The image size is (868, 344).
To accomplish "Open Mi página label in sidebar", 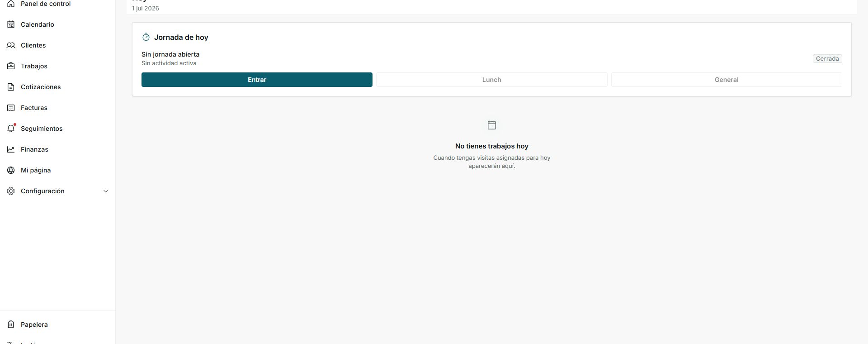I will point(36,170).
